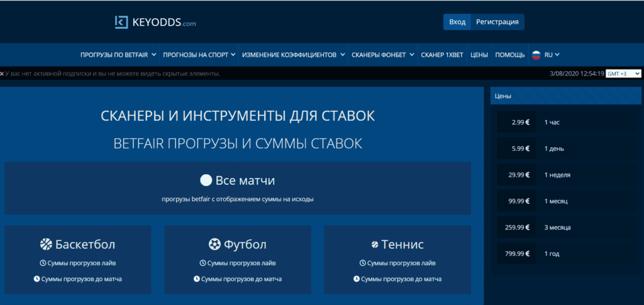Viewport: 644px width, 305px height.
Task: Open the Теннис heading link
Action: click(402, 245)
